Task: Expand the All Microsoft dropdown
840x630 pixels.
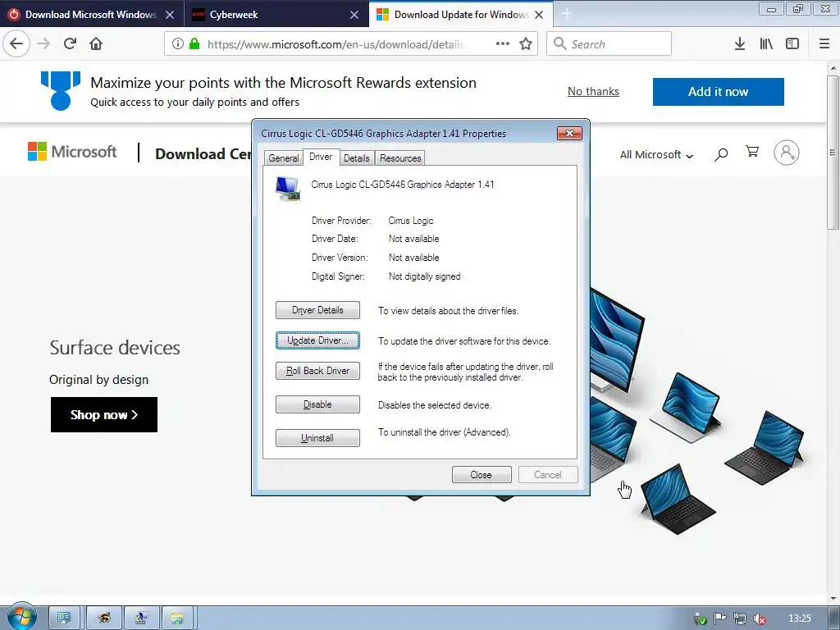Action: pos(656,155)
